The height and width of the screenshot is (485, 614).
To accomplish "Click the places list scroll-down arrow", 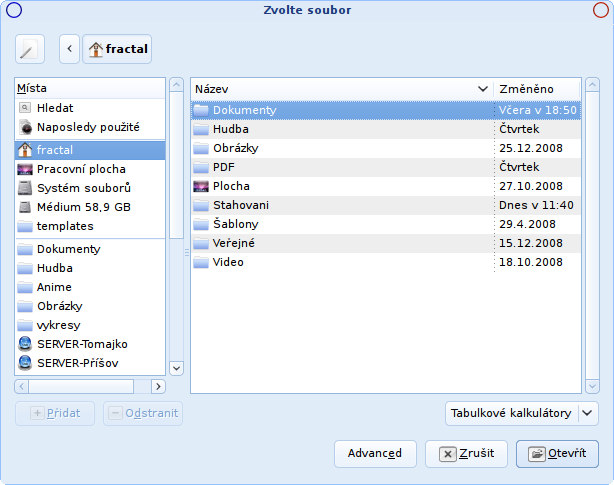I will [x=176, y=368].
